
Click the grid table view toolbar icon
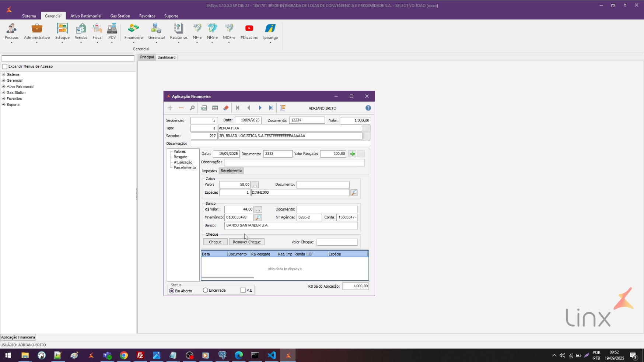(x=215, y=108)
